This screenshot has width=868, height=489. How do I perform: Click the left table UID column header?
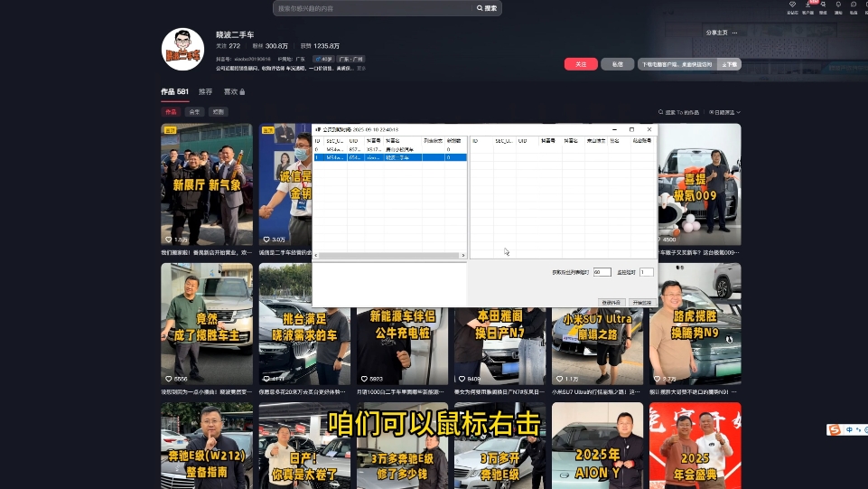(x=355, y=141)
